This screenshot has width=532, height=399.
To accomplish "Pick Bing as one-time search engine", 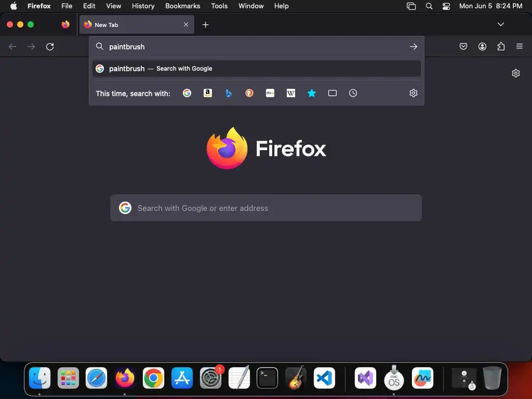I will [x=229, y=93].
